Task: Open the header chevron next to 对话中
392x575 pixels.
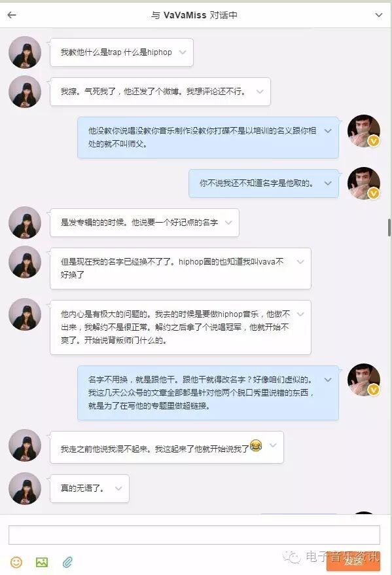Action: [x=379, y=15]
